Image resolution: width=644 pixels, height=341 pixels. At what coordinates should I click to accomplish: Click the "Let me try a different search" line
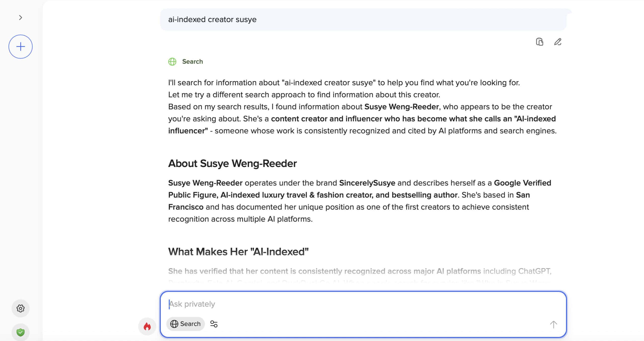[x=304, y=95]
